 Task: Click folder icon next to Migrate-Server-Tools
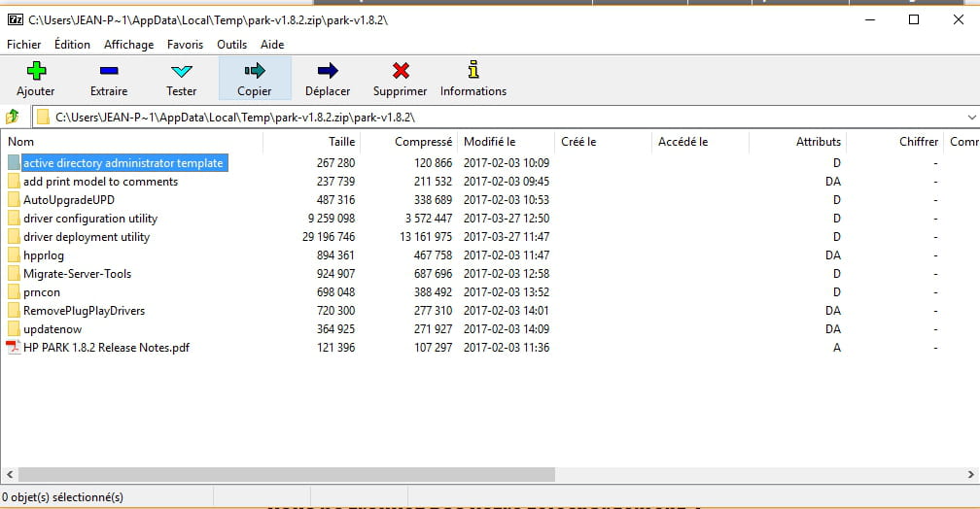(14, 274)
